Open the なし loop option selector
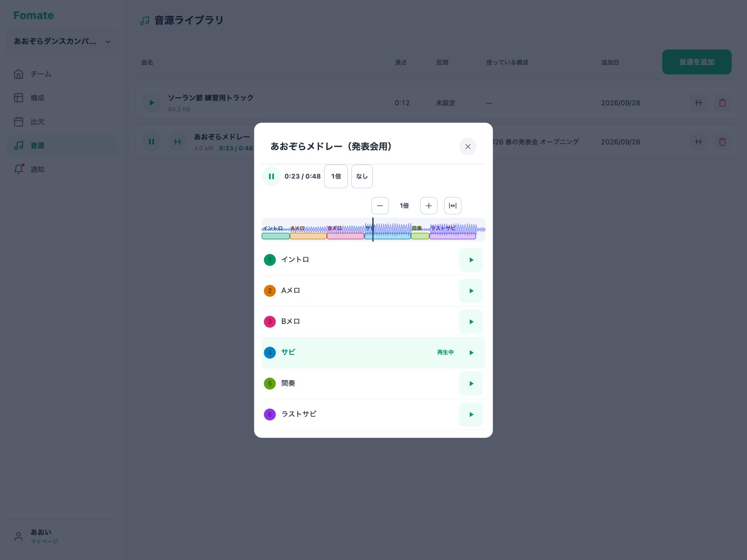747x560 pixels. (x=362, y=177)
